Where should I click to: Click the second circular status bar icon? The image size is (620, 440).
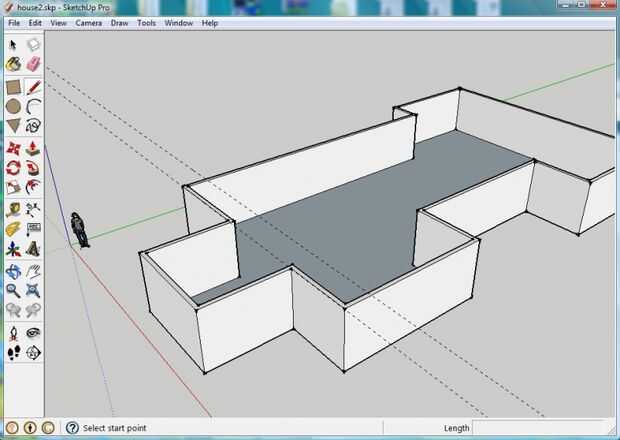[x=30, y=428]
